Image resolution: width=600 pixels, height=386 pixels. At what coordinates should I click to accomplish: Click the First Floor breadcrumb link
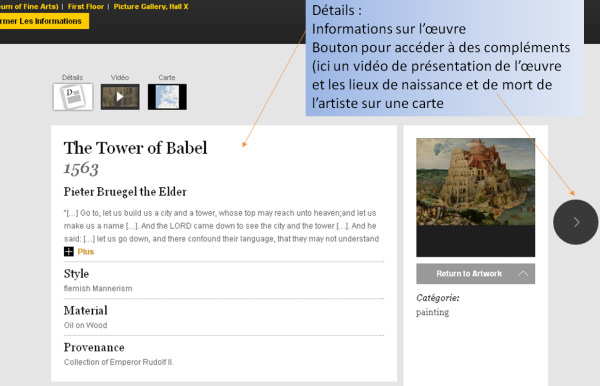click(86, 7)
